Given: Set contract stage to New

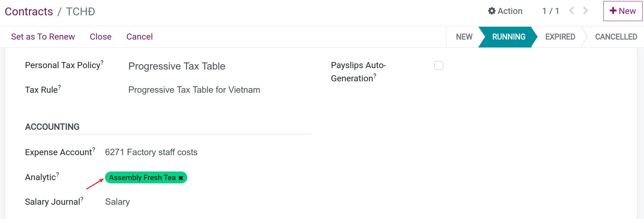Looking at the screenshot, I should coord(464,36).
